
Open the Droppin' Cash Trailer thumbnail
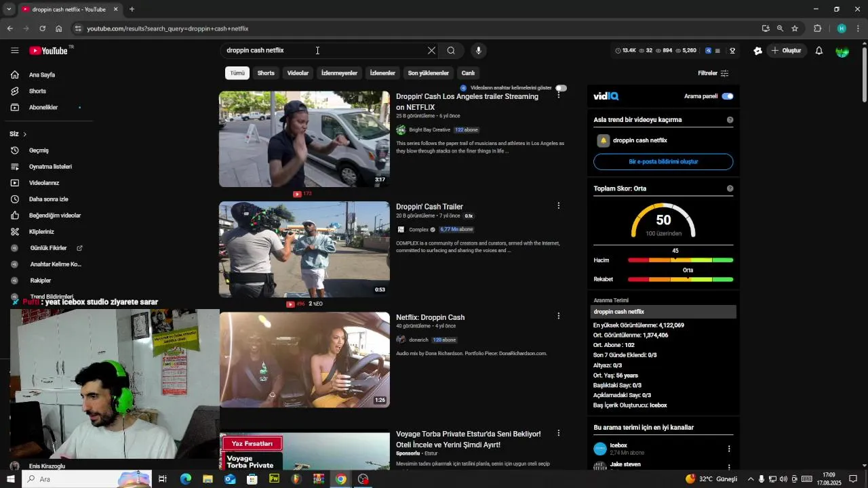304,249
